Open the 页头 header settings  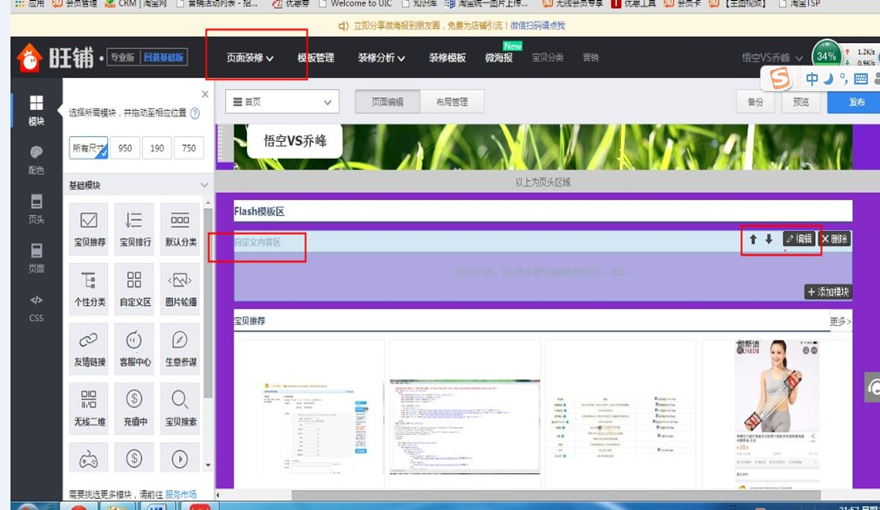[x=36, y=209]
